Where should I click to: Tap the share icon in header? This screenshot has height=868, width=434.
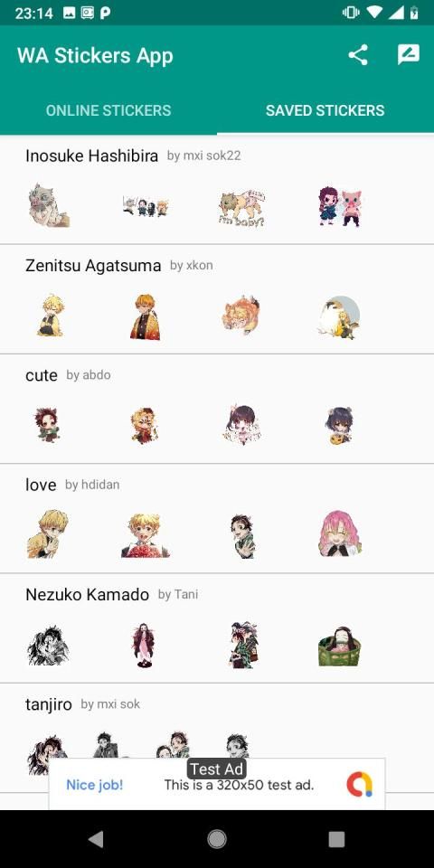pyautogui.click(x=358, y=55)
